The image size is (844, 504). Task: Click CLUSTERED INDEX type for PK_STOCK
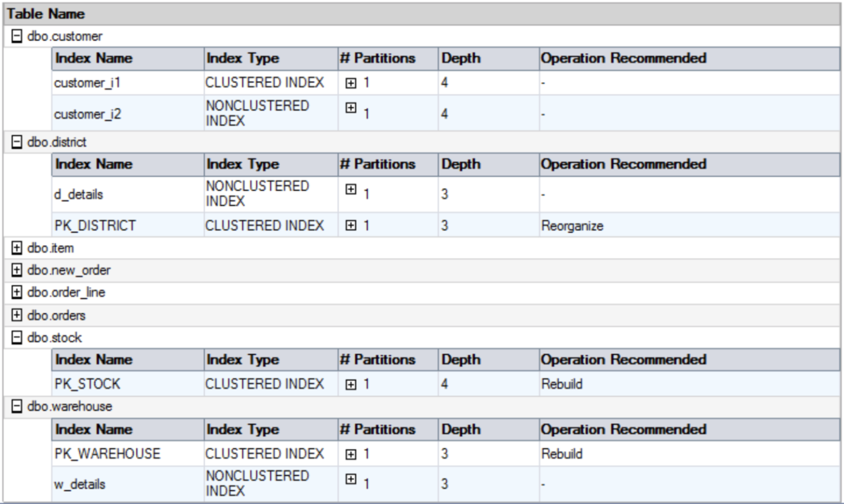tap(265, 385)
